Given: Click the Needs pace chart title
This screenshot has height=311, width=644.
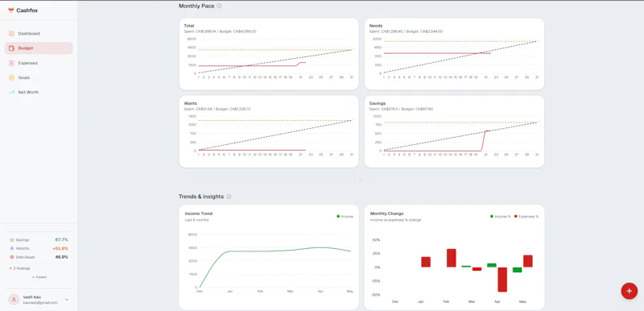Looking at the screenshot, I should (x=376, y=26).
